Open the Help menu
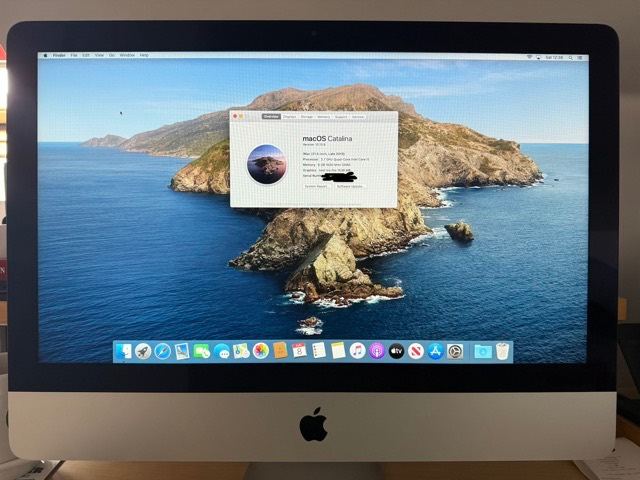Image resolution: width=640 pixels, height=480 pixels. coord(144,56)
